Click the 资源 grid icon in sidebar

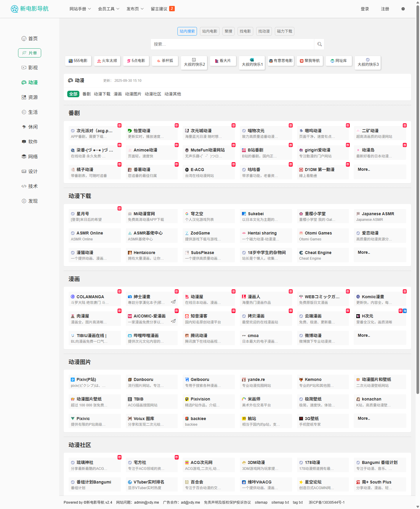(x=24, y=97)
